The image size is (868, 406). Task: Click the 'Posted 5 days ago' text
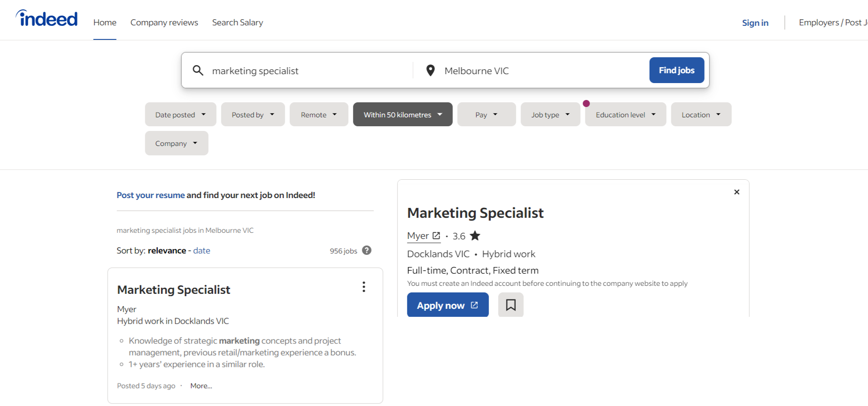pyautogui.click(x=146, y=386)
